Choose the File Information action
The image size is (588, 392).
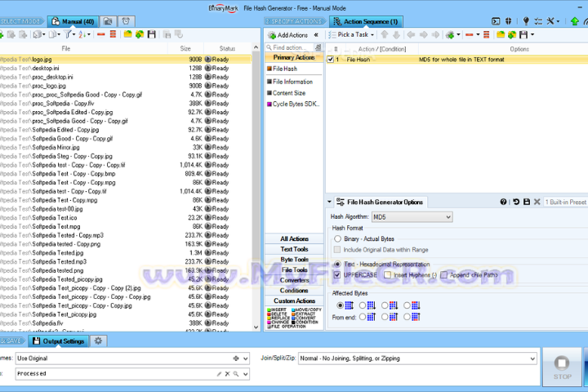(x=292, y=82)
